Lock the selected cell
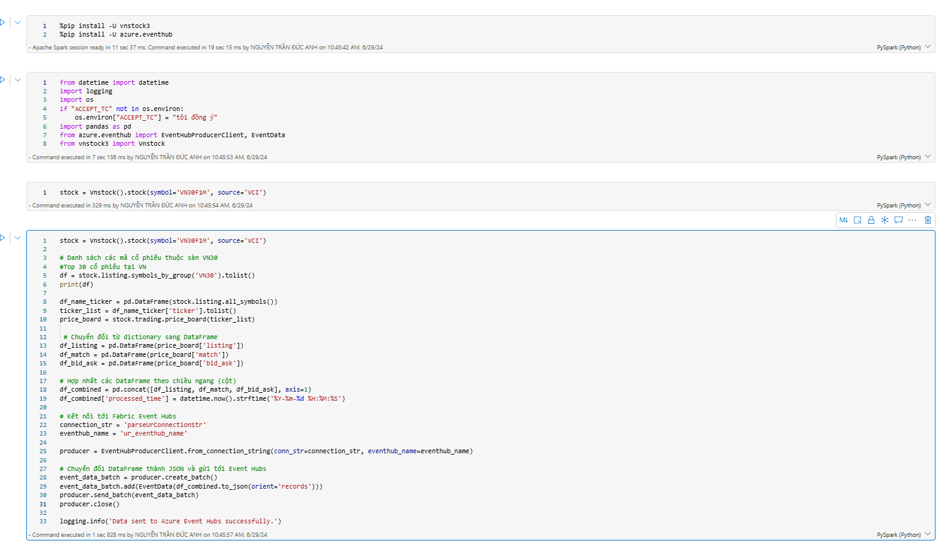 pos(871,220)
